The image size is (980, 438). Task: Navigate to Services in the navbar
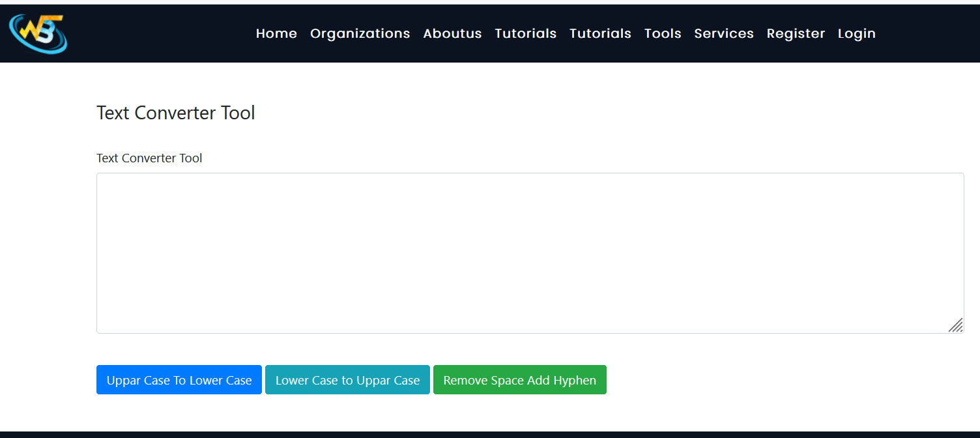(x=724, y=33)
